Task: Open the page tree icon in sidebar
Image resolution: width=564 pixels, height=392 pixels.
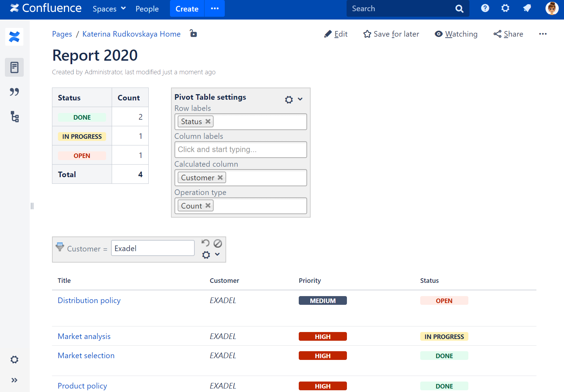Action: click(x=14, y=116)
